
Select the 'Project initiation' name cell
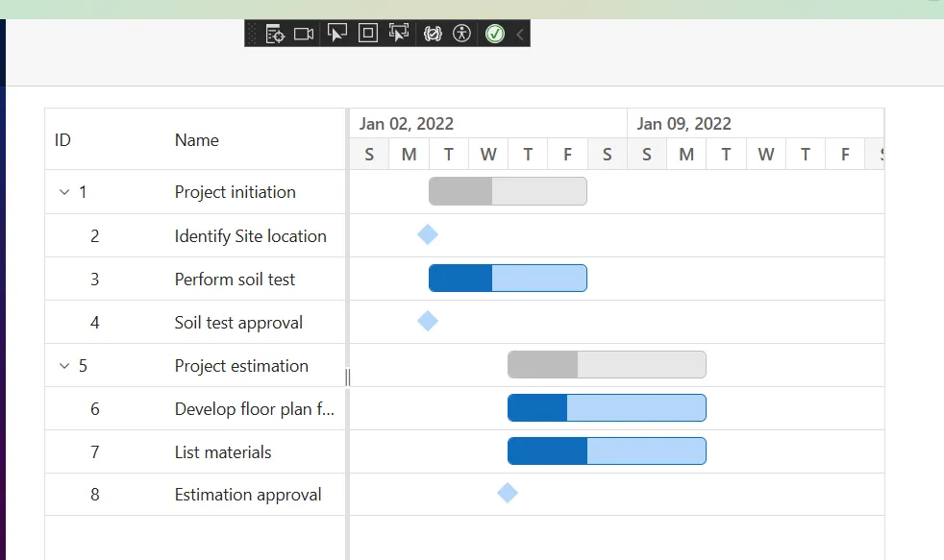pyautogui.click(x=256, y=192)
